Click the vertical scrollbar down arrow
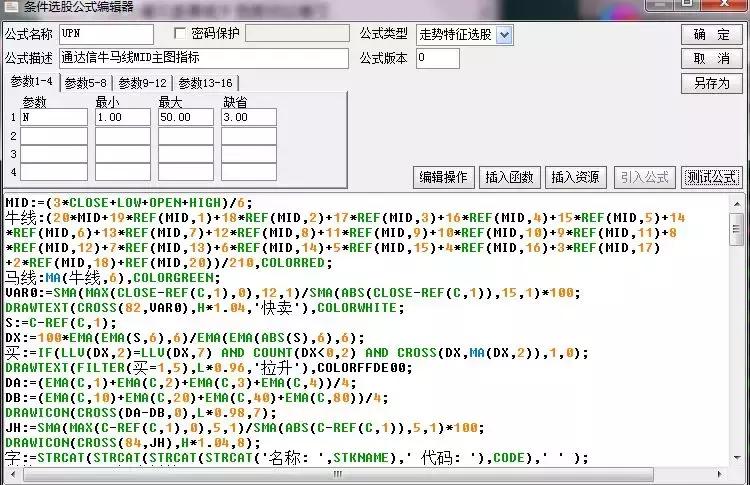The width and height of the screenshot is (750, 485). click(737, 458)
